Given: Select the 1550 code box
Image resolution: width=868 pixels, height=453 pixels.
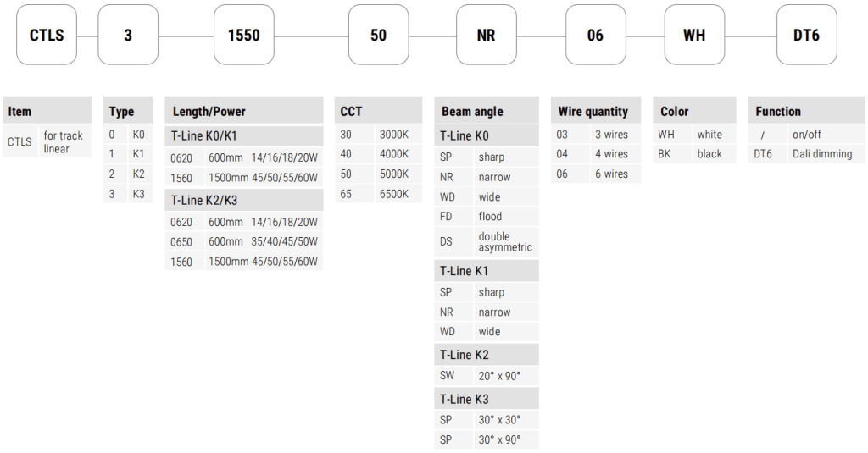Looking at the screenshot, I should click(244, 36).
